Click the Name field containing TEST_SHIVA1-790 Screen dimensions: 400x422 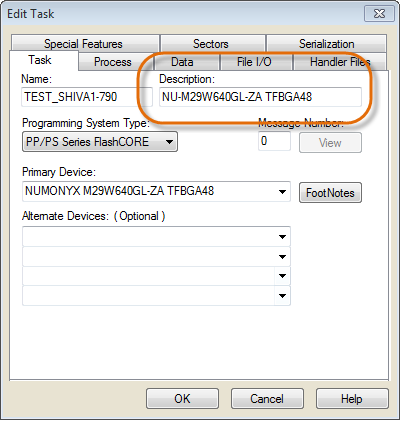click(x=87, y=97)
